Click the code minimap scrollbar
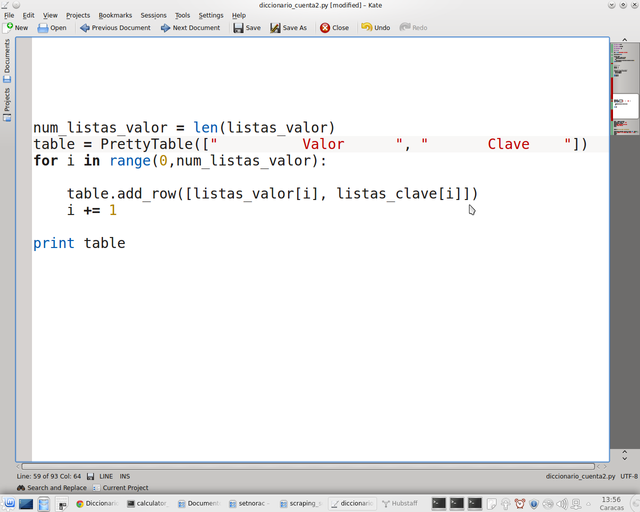Screen dimensions: 640x512 coord(624,245)
